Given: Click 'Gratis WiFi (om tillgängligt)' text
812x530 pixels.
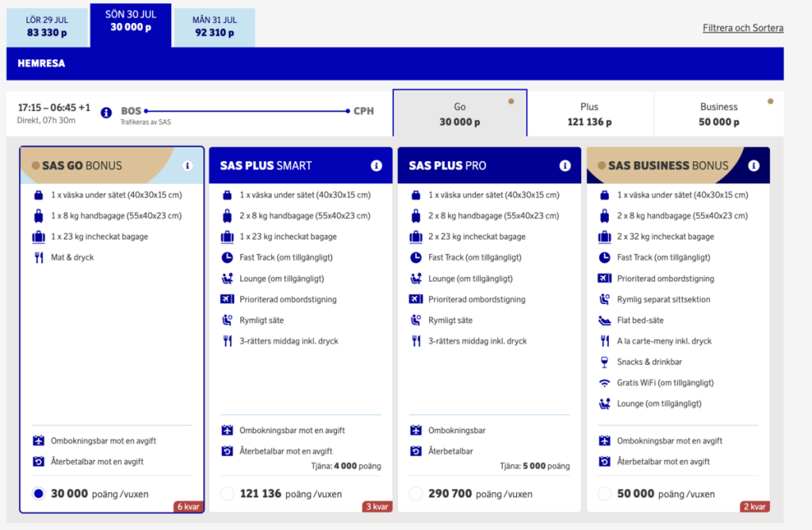Looking at the screenshot, I should click(665, 383).
